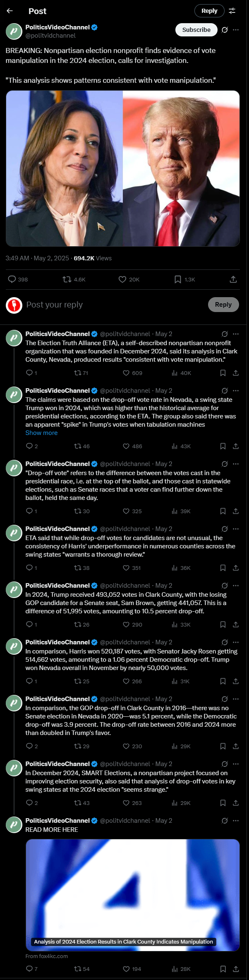The image size is (249, 980).
Task: Click the 'Post your reply' input field
Action: pos(114,305)
